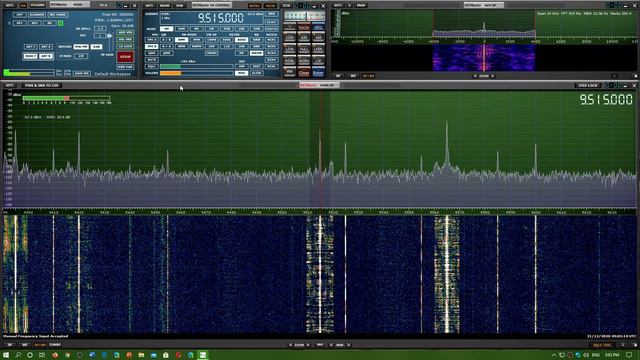
Task: Enable the WFM FM mode
Action: (182, 47)
